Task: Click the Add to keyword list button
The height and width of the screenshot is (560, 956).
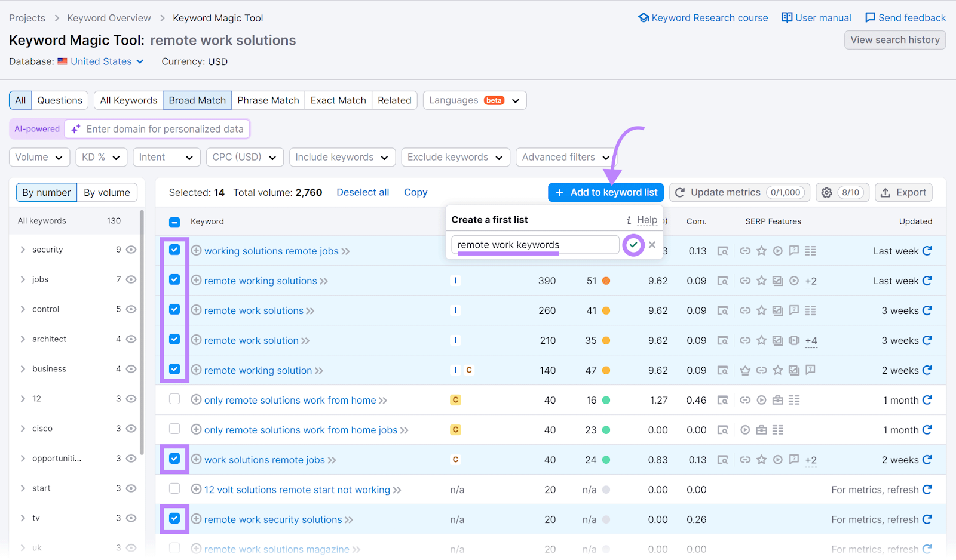Action: (605, 192)
